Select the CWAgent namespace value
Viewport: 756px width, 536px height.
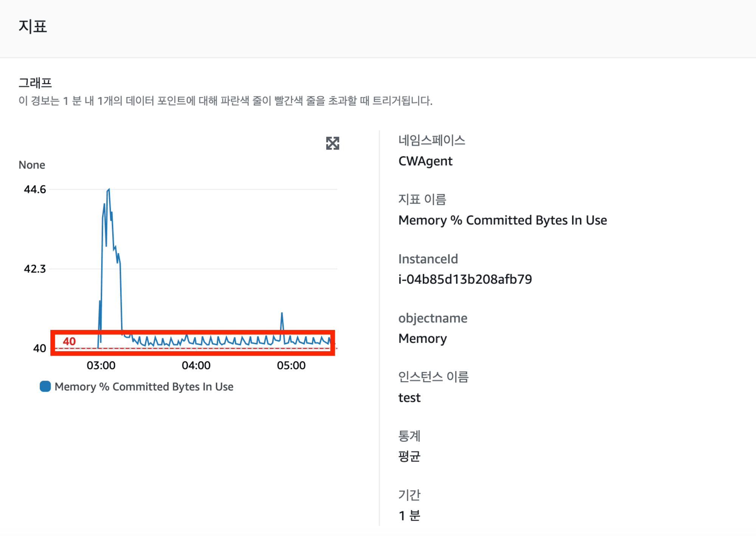point(425,161)
